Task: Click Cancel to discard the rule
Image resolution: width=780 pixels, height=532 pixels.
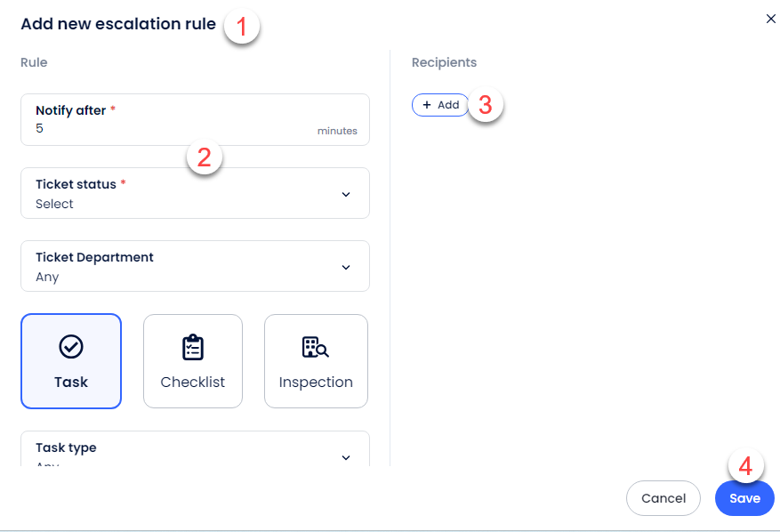Action: click(663, 498)
